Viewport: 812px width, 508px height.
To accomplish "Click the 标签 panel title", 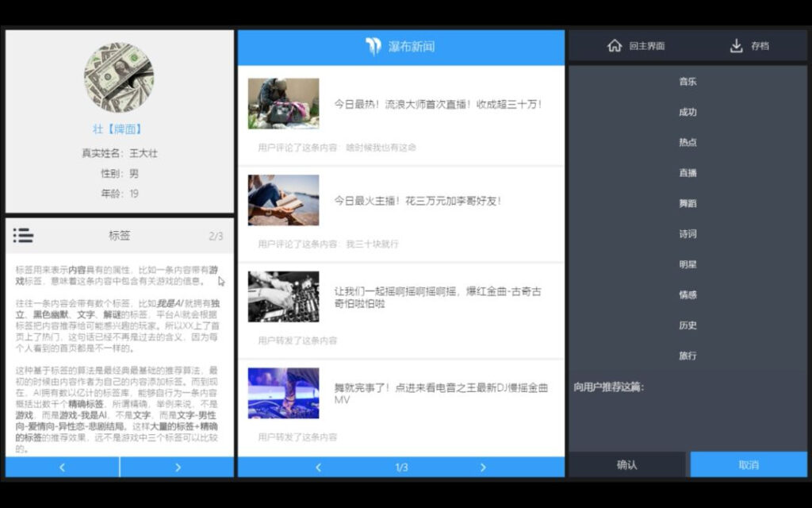I will click(x=119, y=235).
